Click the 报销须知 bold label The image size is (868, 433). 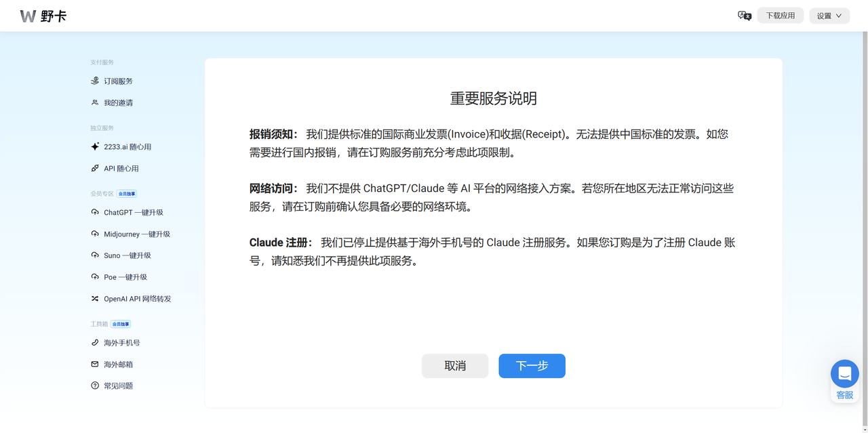(274, 134)
